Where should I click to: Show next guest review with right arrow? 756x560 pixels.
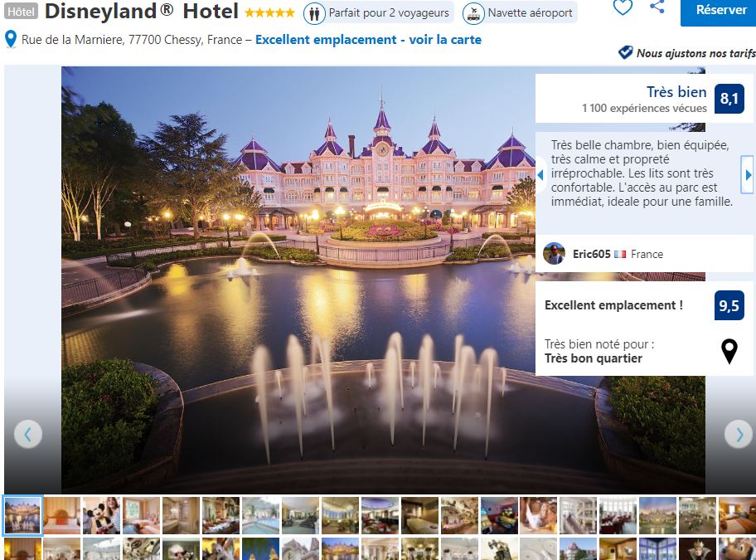click(748, 174)
